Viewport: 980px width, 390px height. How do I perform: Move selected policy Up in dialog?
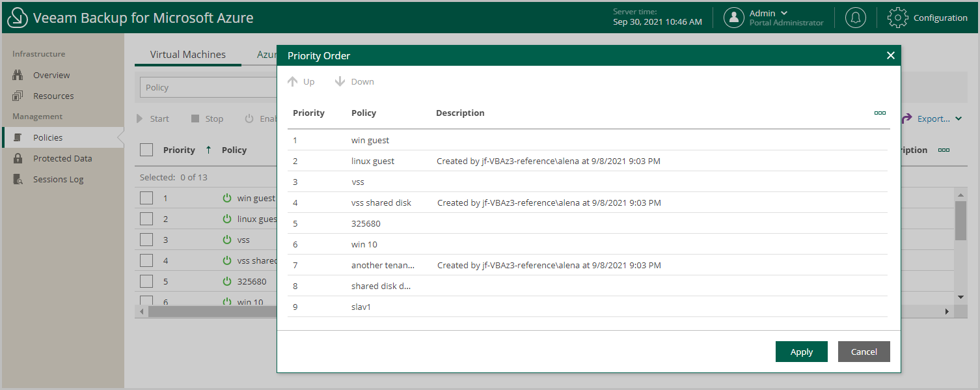pos(301,81)
